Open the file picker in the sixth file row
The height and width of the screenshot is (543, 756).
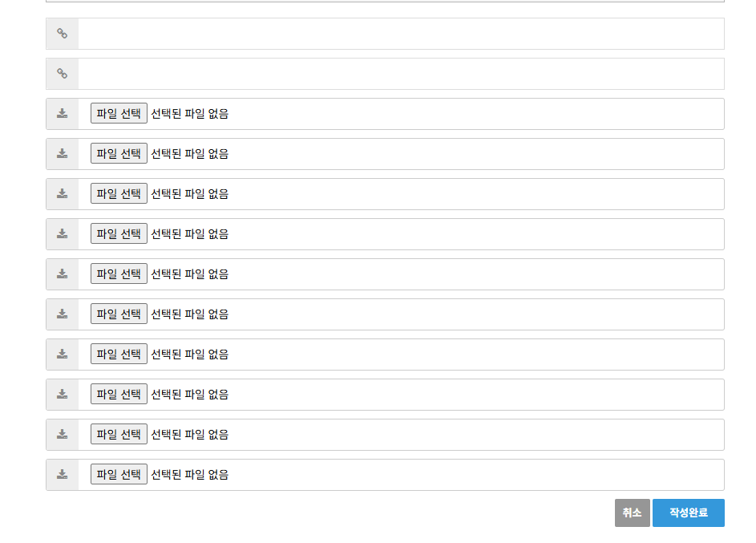(119, 314)
